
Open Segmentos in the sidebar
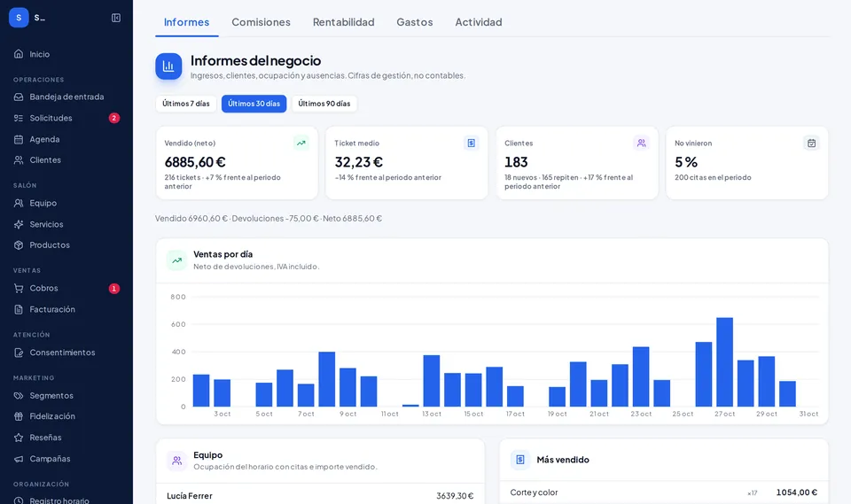[66, 396]
